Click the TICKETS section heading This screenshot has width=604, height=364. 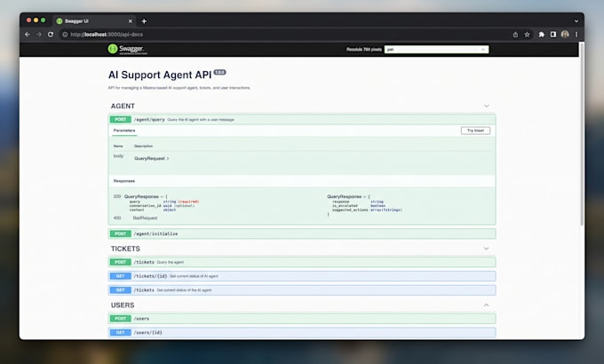tap(125, 249)
